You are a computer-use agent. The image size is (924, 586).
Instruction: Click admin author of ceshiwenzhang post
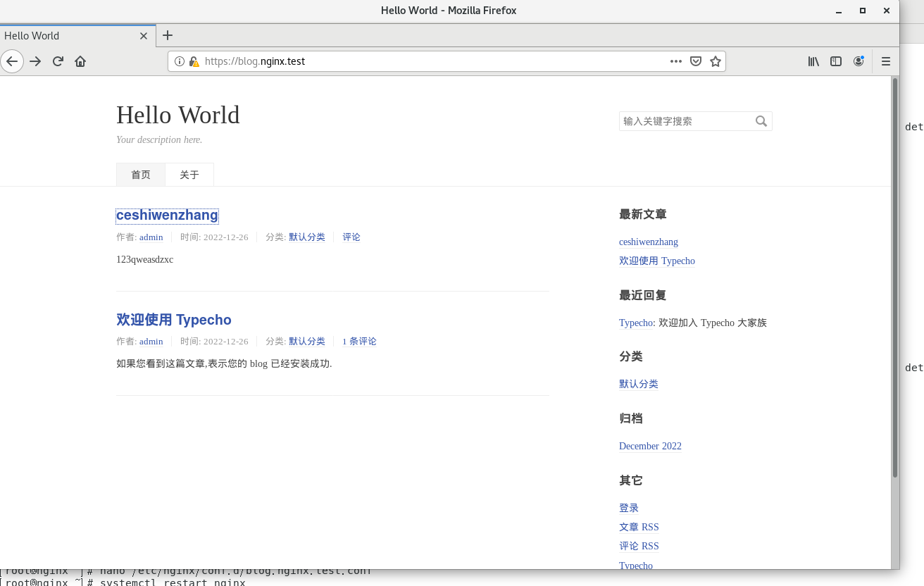[x=151, y=237]
